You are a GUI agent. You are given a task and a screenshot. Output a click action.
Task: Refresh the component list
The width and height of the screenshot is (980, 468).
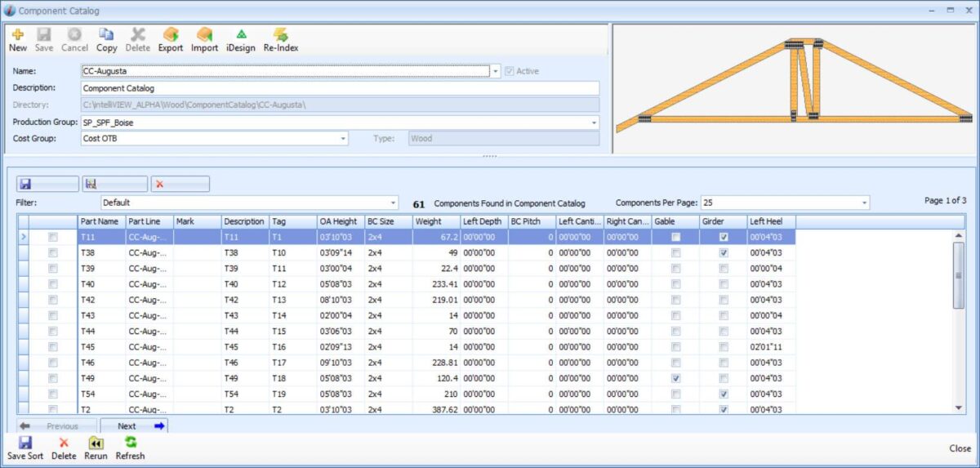(130, 448)
